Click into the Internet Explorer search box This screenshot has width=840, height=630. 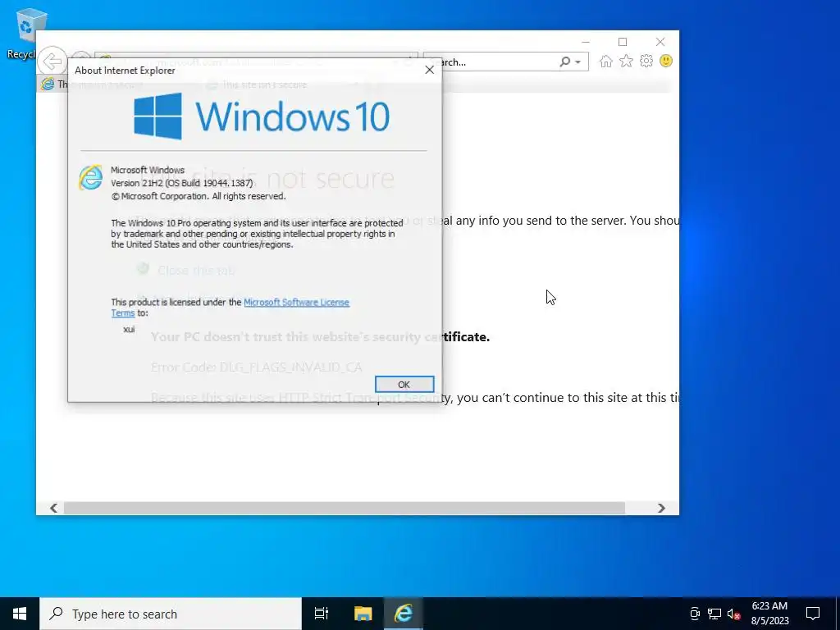498,62
